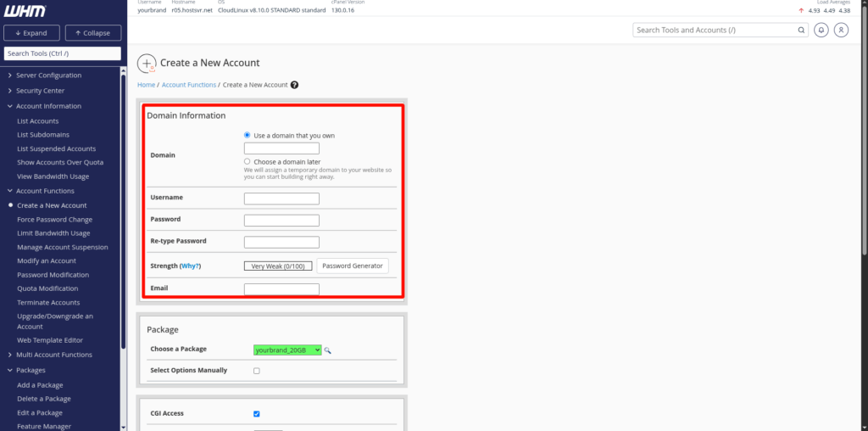Click the Password Generator button

coord(352,266)
